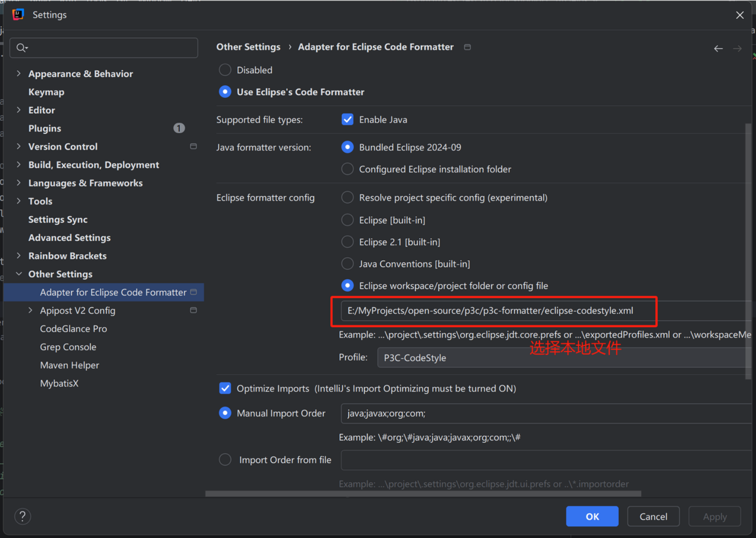Open CodeGlance Pro settings
Viewport: 756px width, 538px height.
click(73, 329)
